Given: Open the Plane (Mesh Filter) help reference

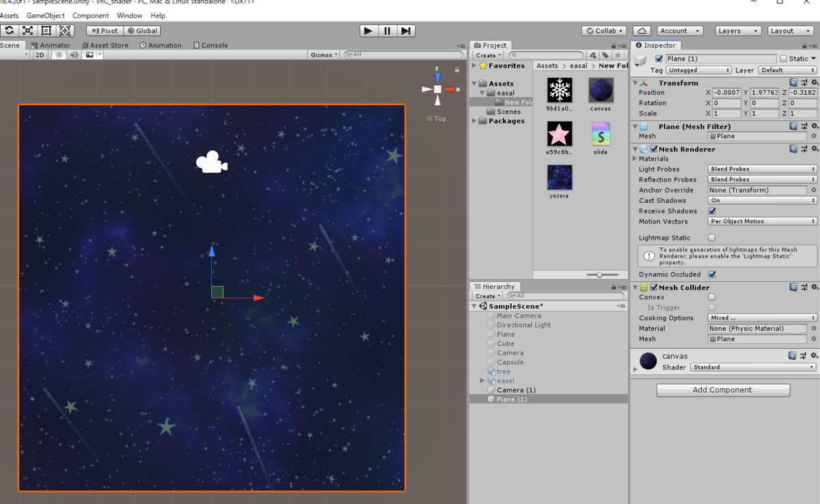Looking at the screenshot, I should point(793,126).
